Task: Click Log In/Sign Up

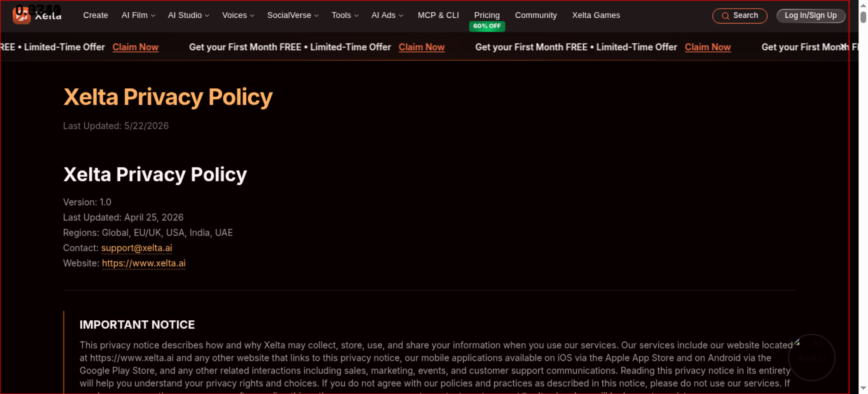Action: point(811,16)
